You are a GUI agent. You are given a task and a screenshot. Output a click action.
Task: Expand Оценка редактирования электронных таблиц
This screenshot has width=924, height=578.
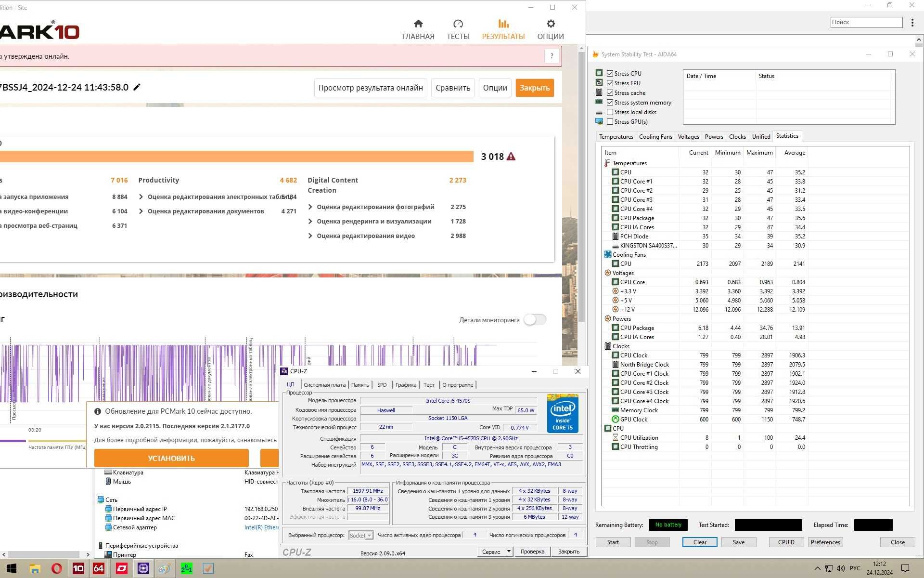pyautogui.click(x=141, y=197)
